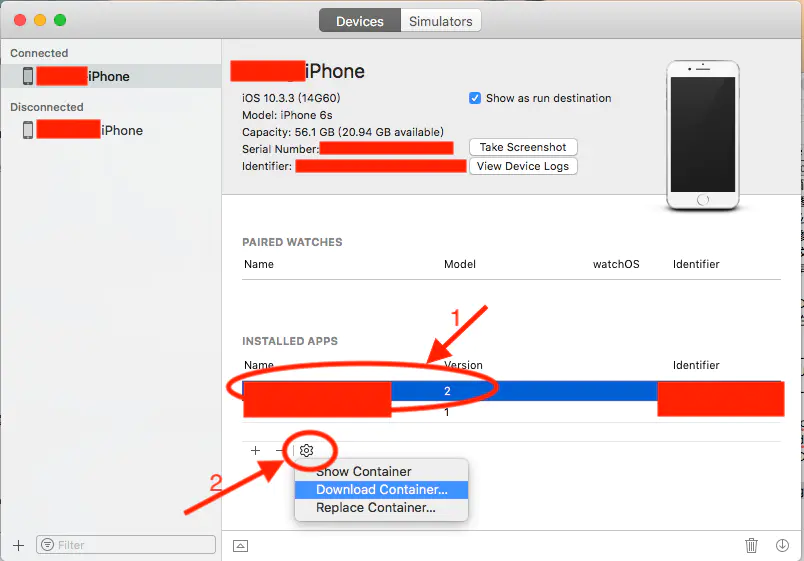The height and width of the screenshot is (561, 804).
Task: Switch to the Simulators tab
Action: point(440,21)
